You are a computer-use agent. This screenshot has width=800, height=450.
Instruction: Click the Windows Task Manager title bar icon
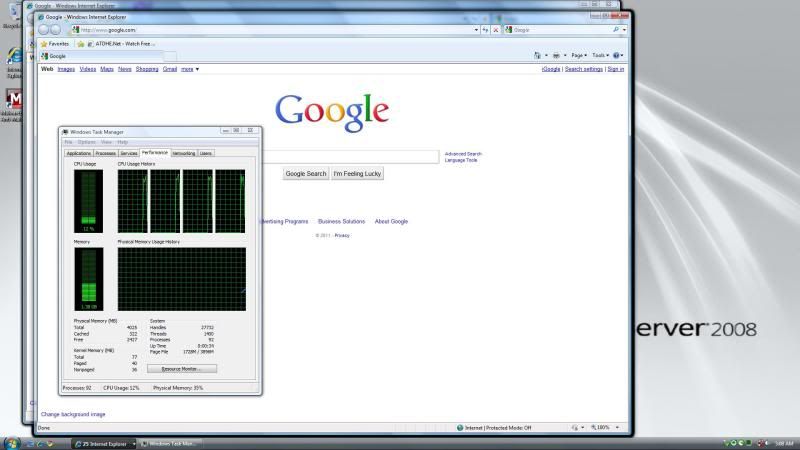65,132
